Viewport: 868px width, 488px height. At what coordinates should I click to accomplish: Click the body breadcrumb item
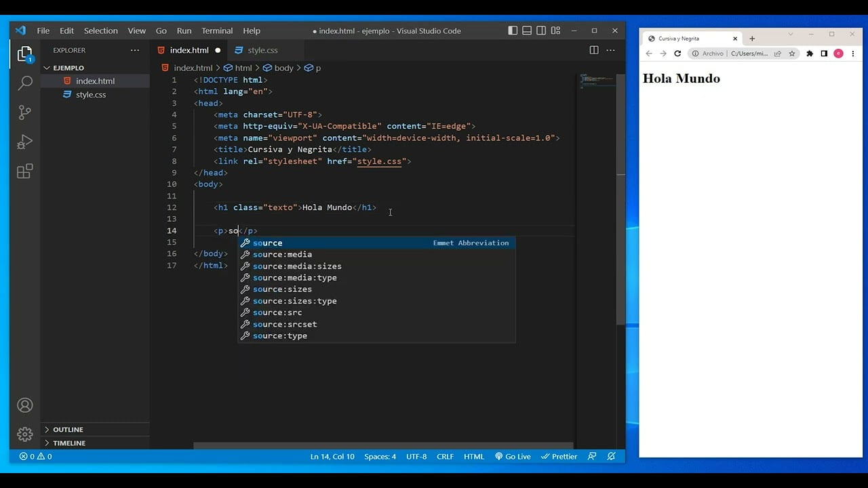pyautogui.click(x=284, y=68)
